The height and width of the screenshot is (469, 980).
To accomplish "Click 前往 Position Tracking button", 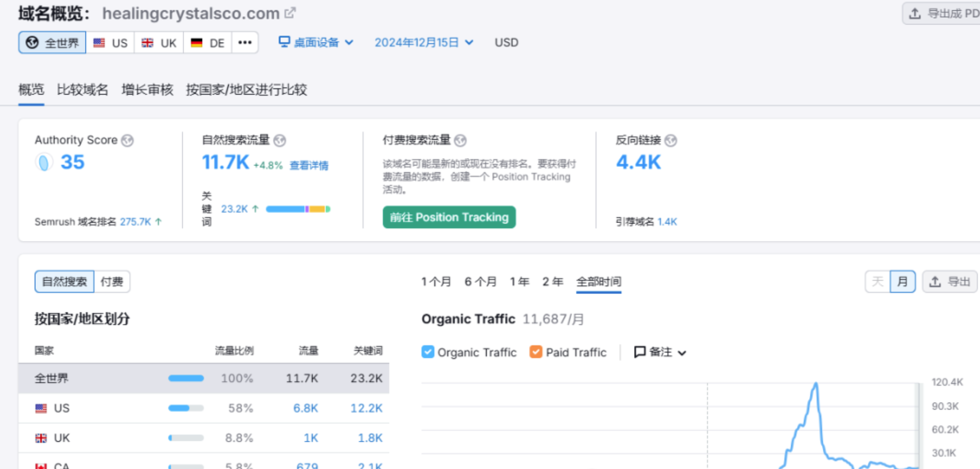I will pos(449,217).
